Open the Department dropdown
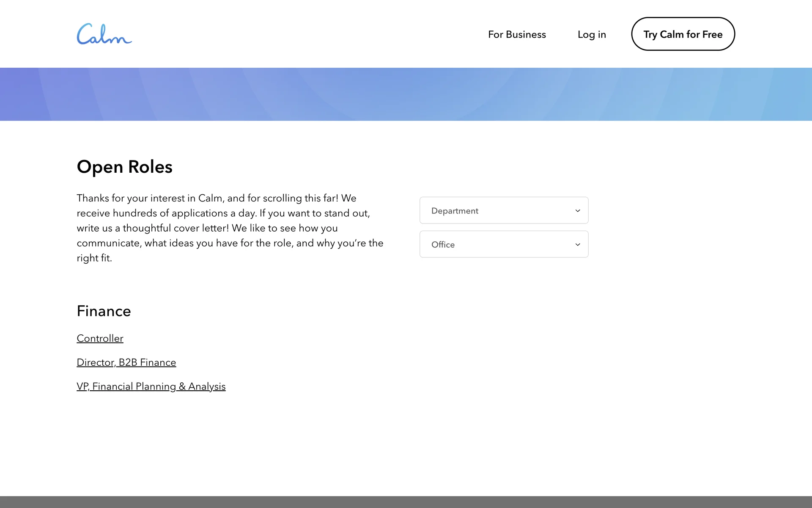Screen dimensions: 812x508 coord(503,210)
